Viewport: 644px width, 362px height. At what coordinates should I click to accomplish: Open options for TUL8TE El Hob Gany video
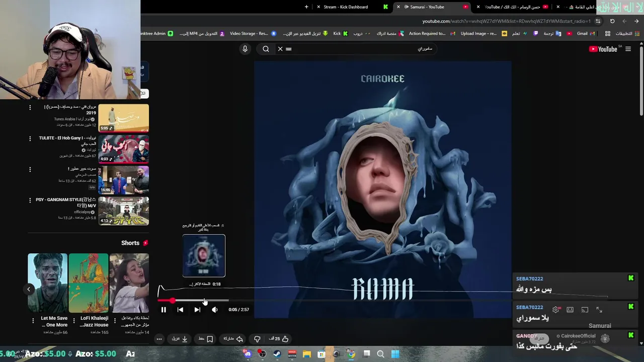click(x=30, y=138)
